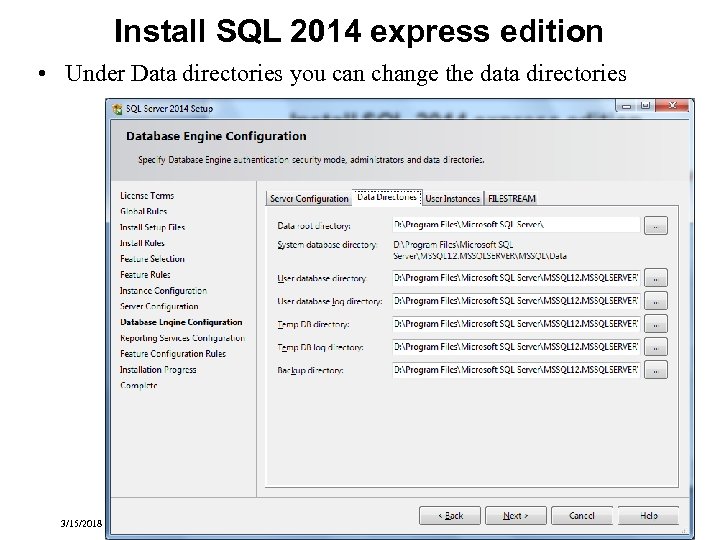Browse for Temp DB log directory
Screen dimensions: 720x540
click(x=656, y=347)
